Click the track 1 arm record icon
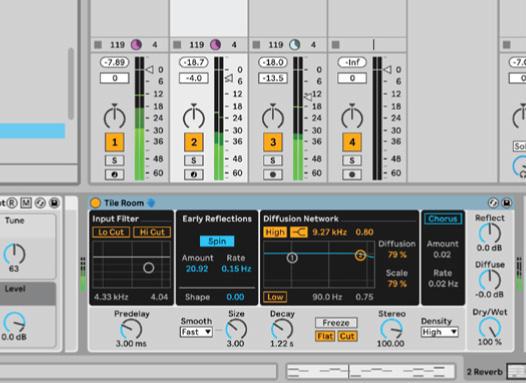 click(x=114, y=174)
